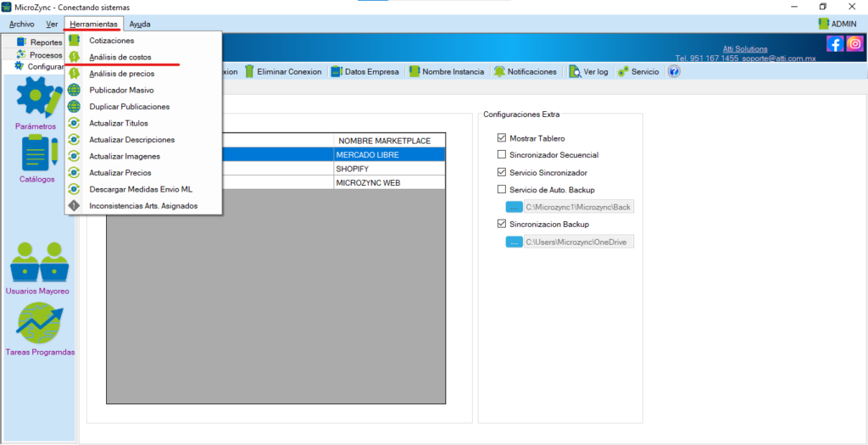Open Catálogos clipboard icon in sidebar
The image size is (868, 445).
click(39, 153)
